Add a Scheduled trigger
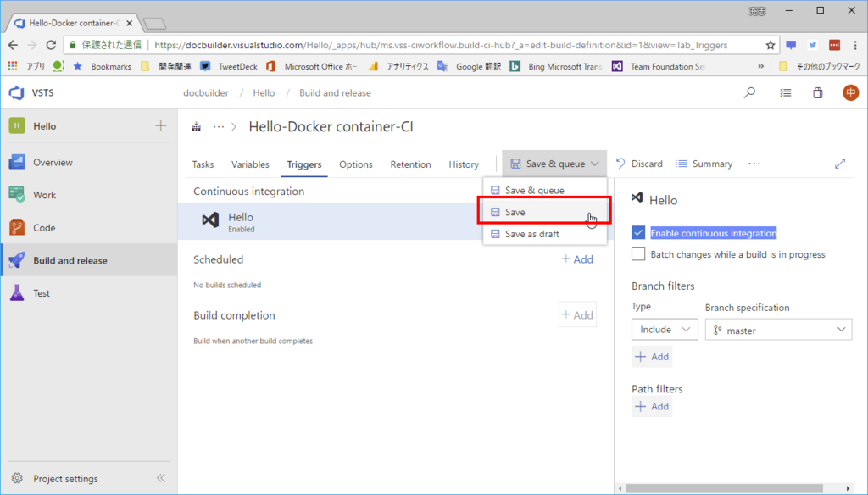This screenshot has height=495, width=868. (577, 259)
